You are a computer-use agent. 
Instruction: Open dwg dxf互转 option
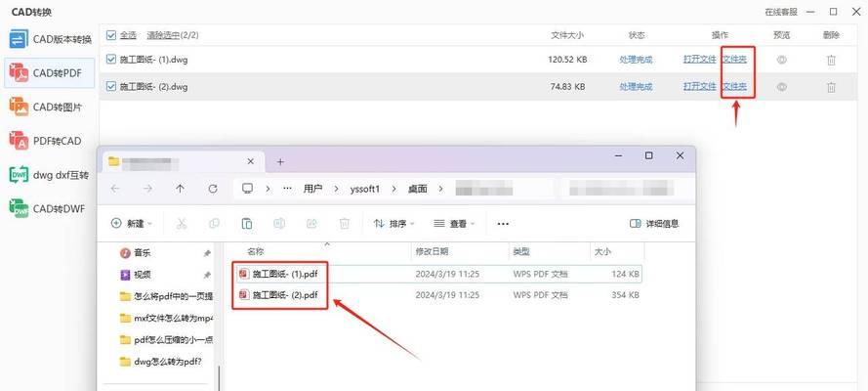(50, 175)
